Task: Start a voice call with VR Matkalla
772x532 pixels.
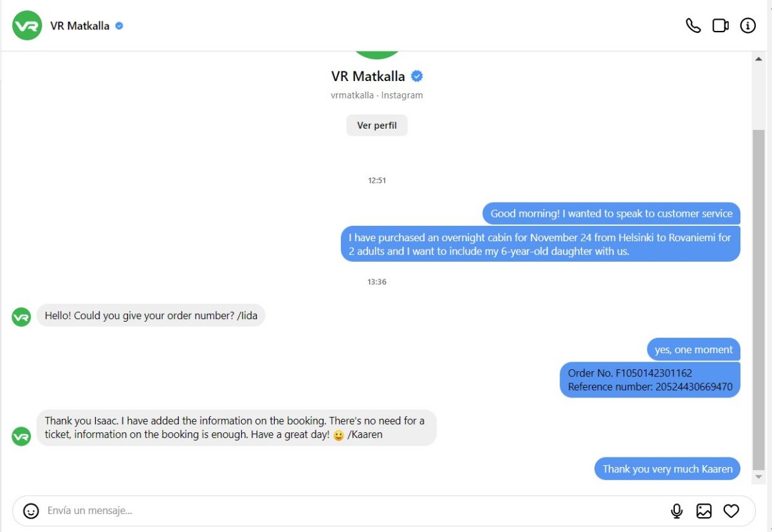Action: click(x=693, y=26)
